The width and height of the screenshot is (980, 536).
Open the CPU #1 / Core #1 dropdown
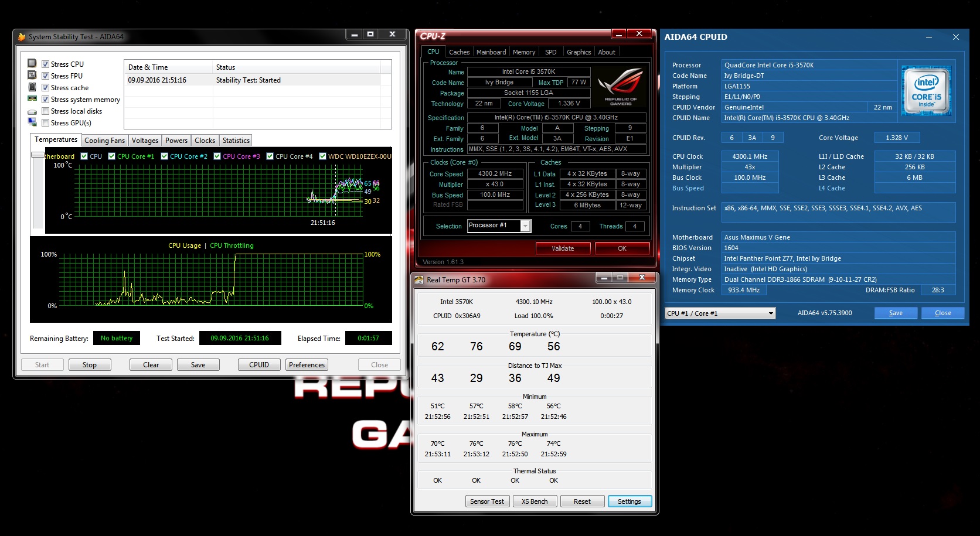tap(720, 313)
